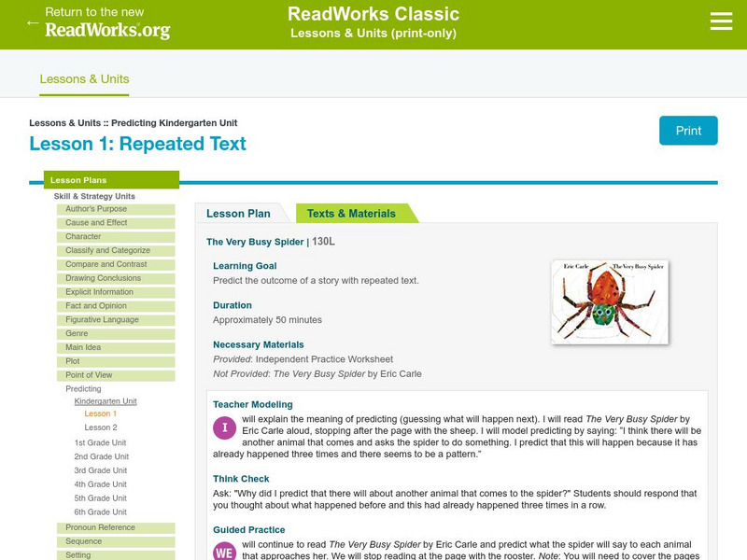Open the Setting unit
The width and height of the screenshot is (747, 560).
coord(116,555)
